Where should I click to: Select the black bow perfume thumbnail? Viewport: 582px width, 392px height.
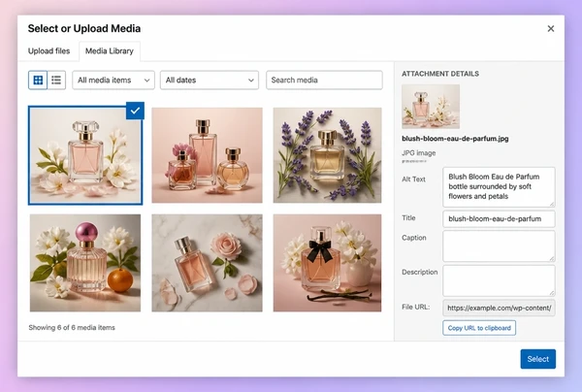(328, 263)
